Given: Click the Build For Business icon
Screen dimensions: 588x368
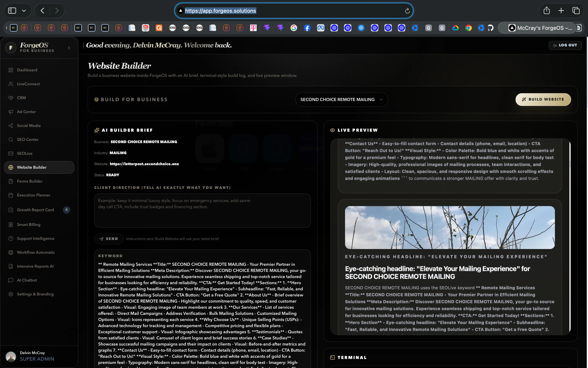Looking at the screenshot, I should tap(96, 100).
